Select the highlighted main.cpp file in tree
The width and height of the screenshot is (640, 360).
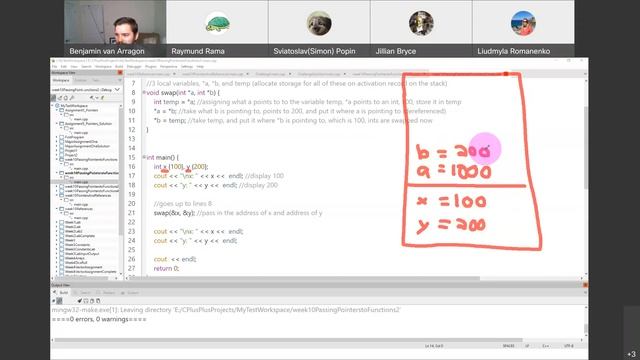pos(81,182)
